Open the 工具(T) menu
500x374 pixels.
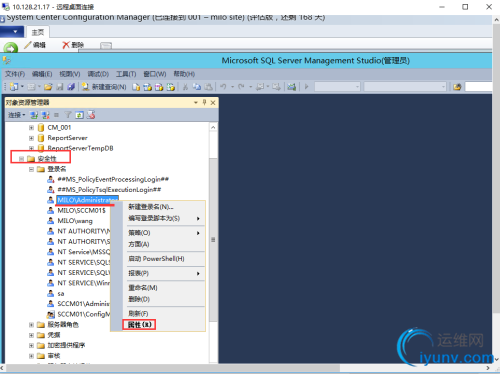click(126, 74)
